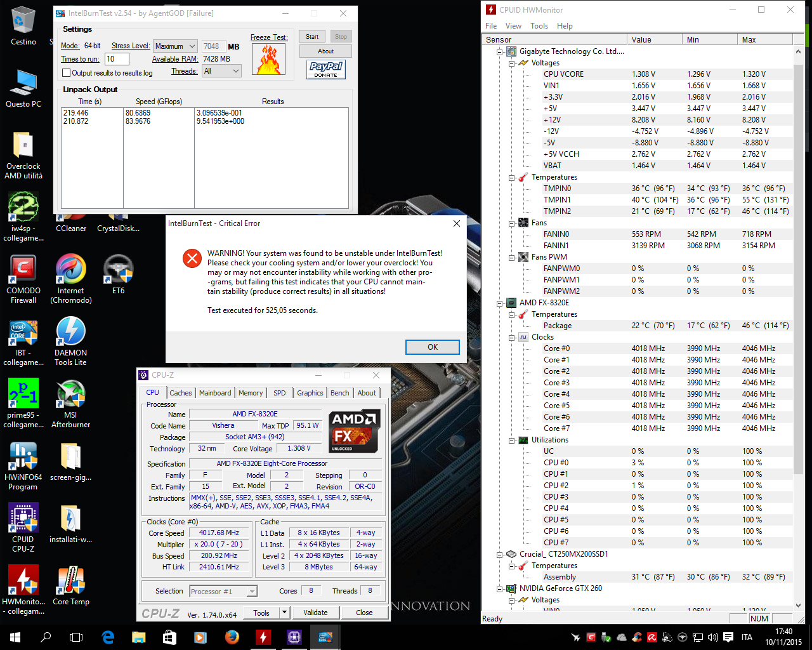The width and height of the screenshot is (812, 650).
Task: Open Firefox from the taskbar
Action: 232,637
